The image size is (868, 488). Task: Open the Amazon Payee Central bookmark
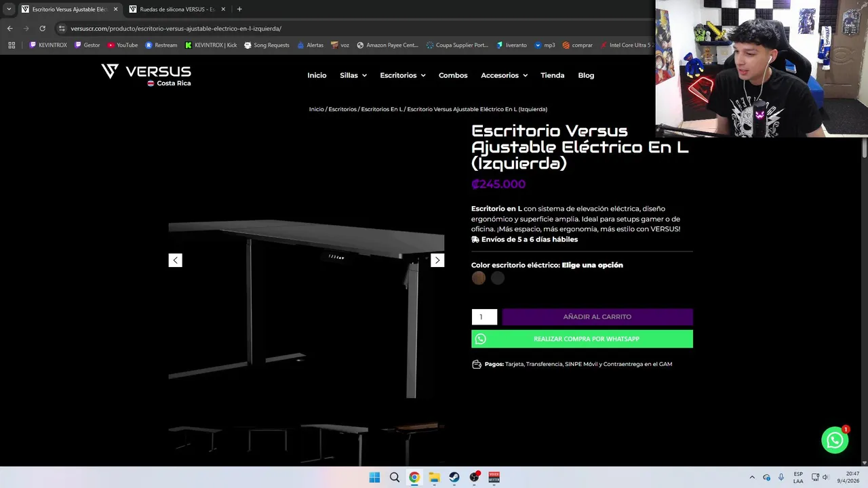388,45
